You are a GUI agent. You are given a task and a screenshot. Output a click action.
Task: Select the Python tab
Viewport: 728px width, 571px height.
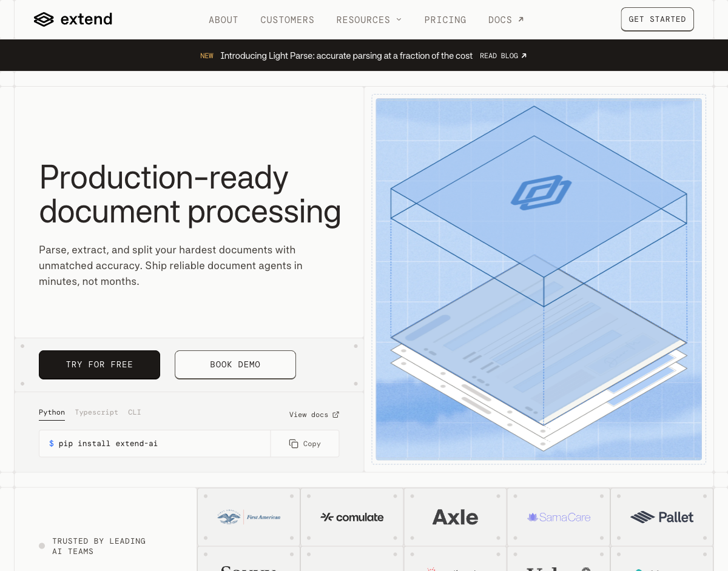pyautogui.click(x=52, y=412)
